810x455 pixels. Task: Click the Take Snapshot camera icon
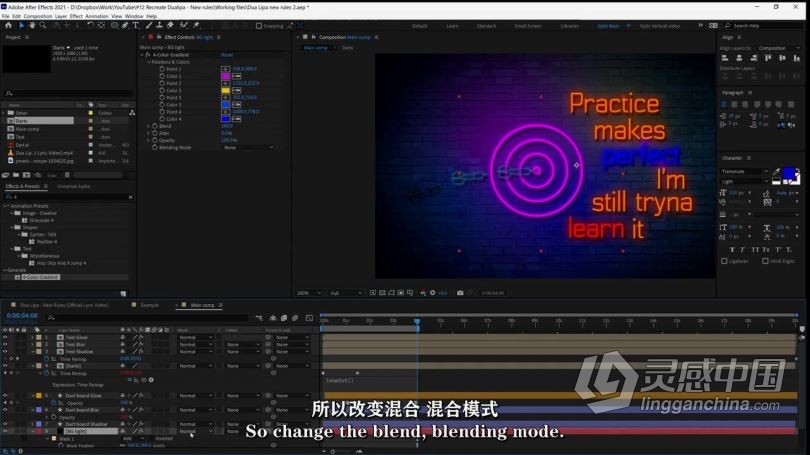tap(460, 293)
